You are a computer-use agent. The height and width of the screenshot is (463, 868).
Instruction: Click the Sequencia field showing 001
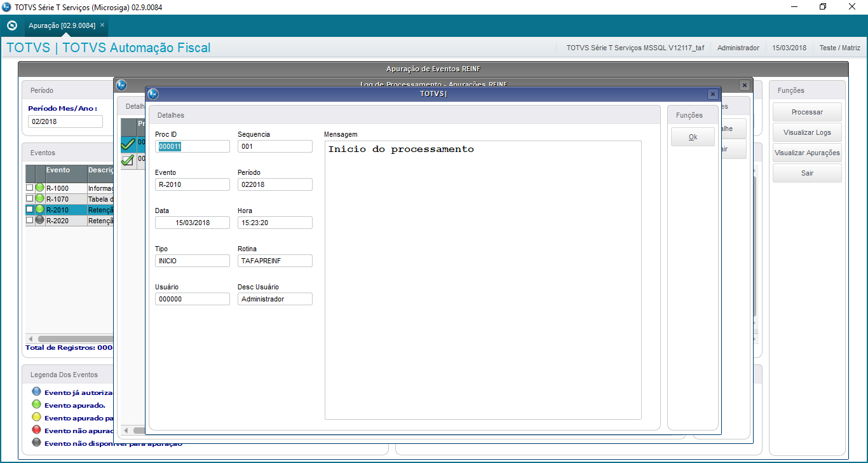275,146
